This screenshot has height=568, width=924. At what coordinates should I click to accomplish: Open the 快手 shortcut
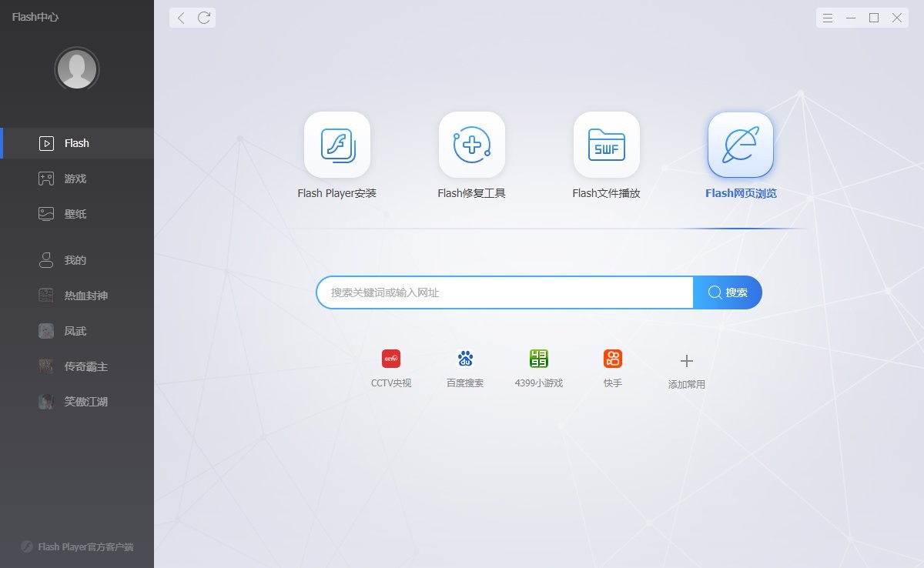[613, 359]
